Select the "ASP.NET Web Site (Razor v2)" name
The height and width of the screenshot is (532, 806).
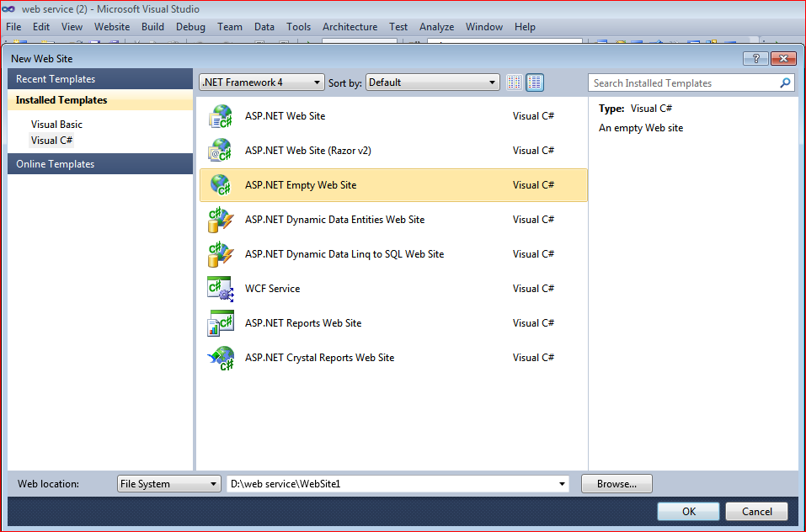(308, 151)
